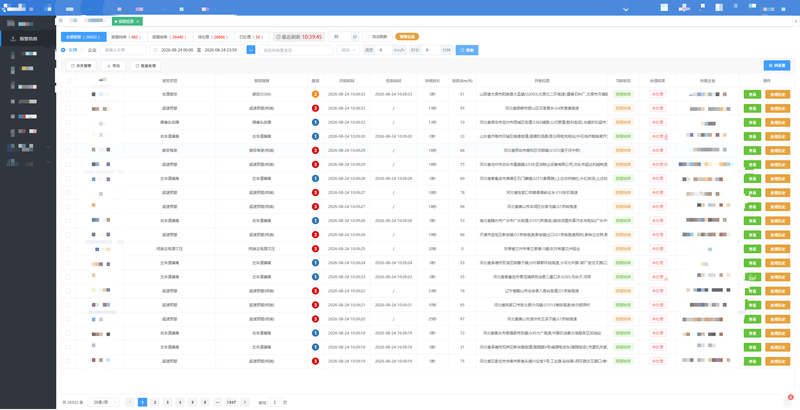Click the 导出 export button

(113, 66)
